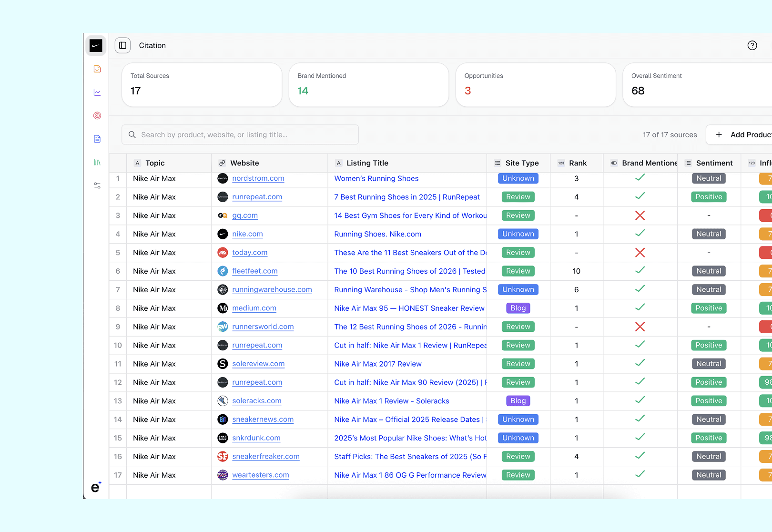This screenshot has height=532, width=772.
Task: Click the search magnifier icon
Action: click(x=132, y=135)
